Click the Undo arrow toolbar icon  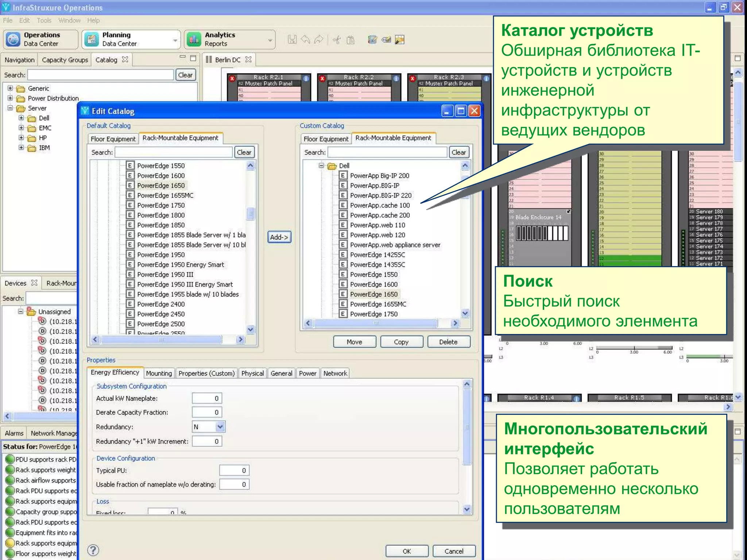pos(305,39)
